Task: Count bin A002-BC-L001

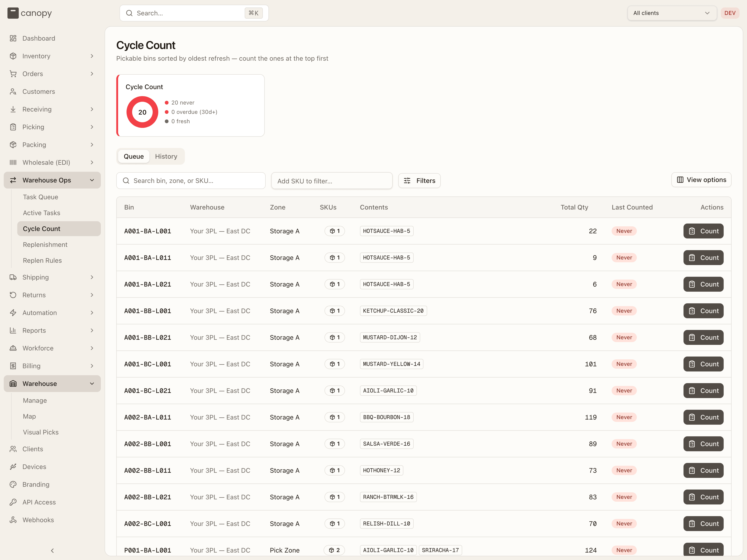Action: 703,524
